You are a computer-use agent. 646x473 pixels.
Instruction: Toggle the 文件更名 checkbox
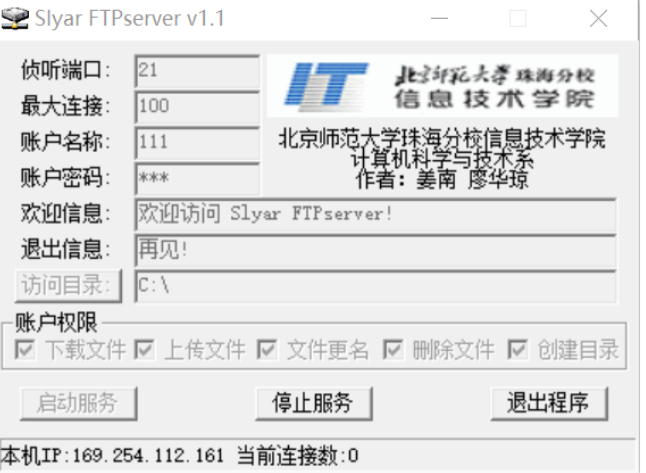(x=267, y=349)
